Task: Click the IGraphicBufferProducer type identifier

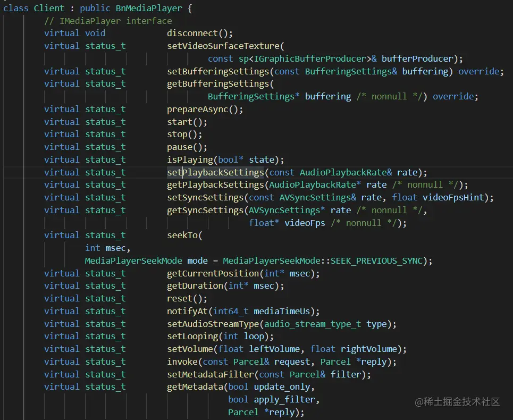Action: point(310,59)
